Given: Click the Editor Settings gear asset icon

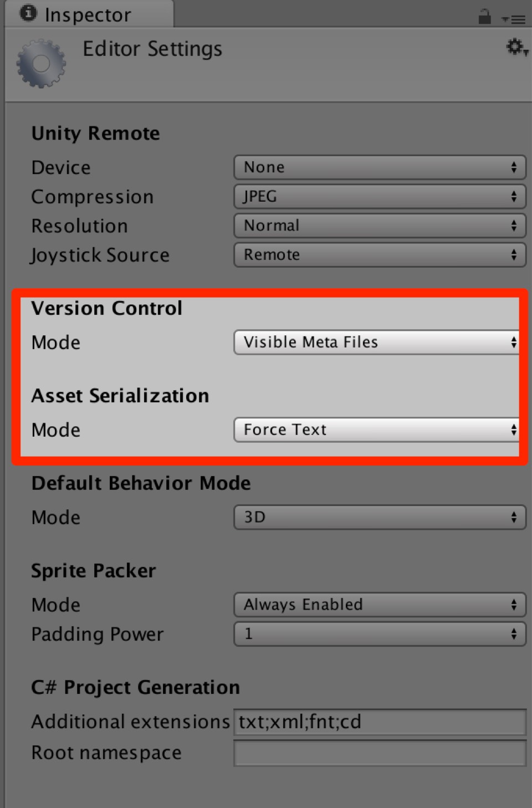Looking at the screenshot, I should tap(40, 63).
